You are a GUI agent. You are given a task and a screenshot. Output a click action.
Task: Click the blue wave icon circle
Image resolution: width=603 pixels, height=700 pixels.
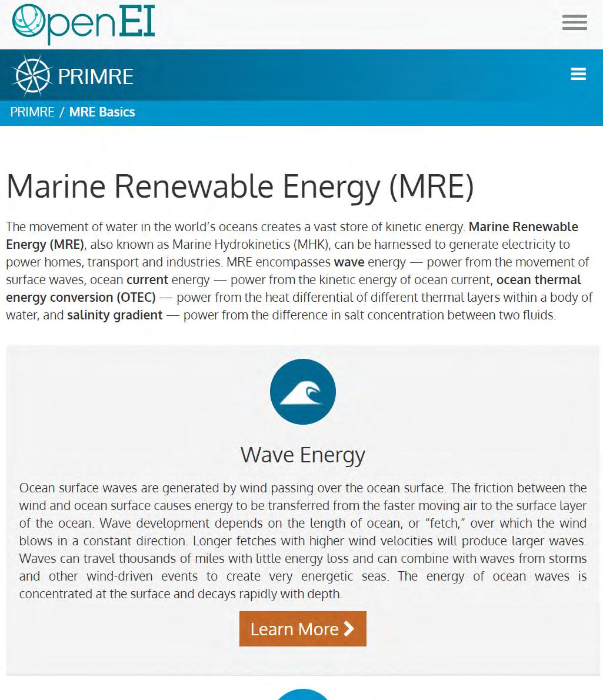click(x=302, y=392)
